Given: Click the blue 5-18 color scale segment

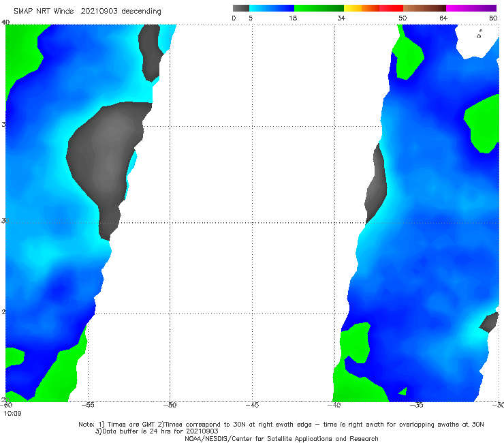Looking at the screenshot, I should click(272, 8).
